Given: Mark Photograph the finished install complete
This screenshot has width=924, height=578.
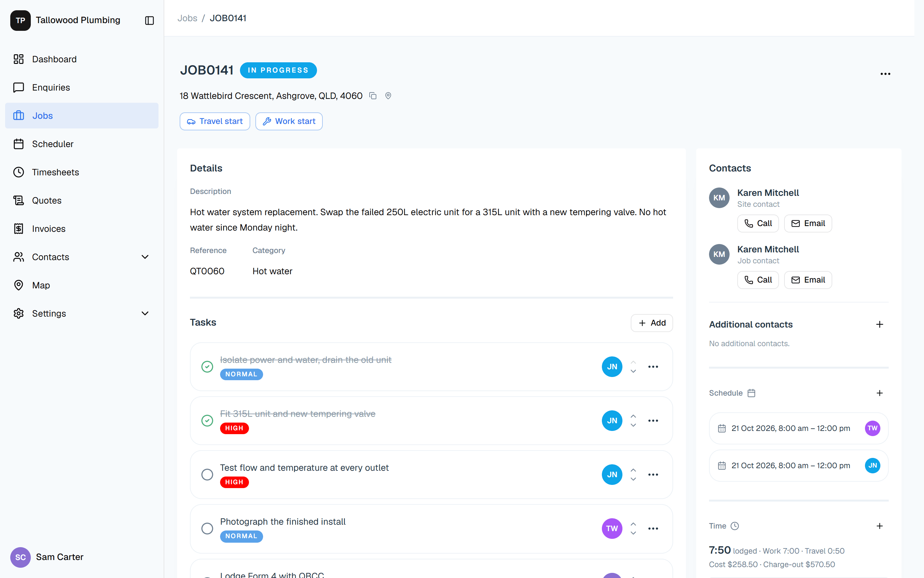Looking at the screenshot, I should (x=207, y=528).
